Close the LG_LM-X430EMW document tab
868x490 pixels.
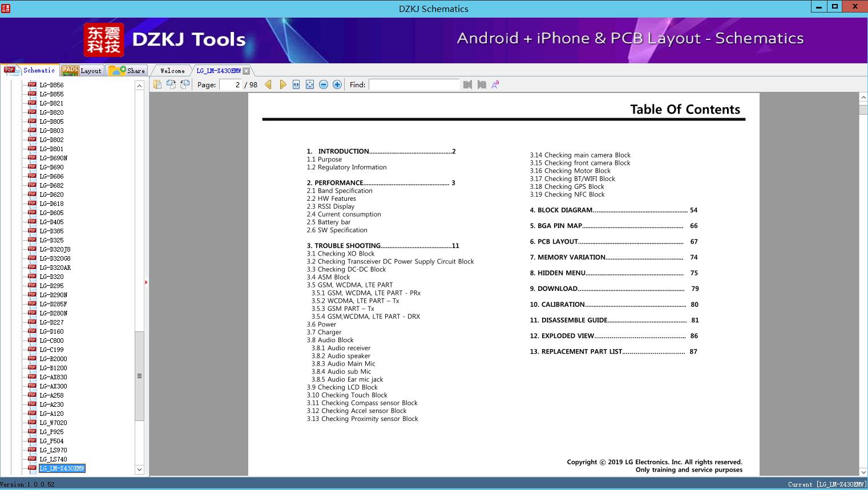(x=246, y=71)
